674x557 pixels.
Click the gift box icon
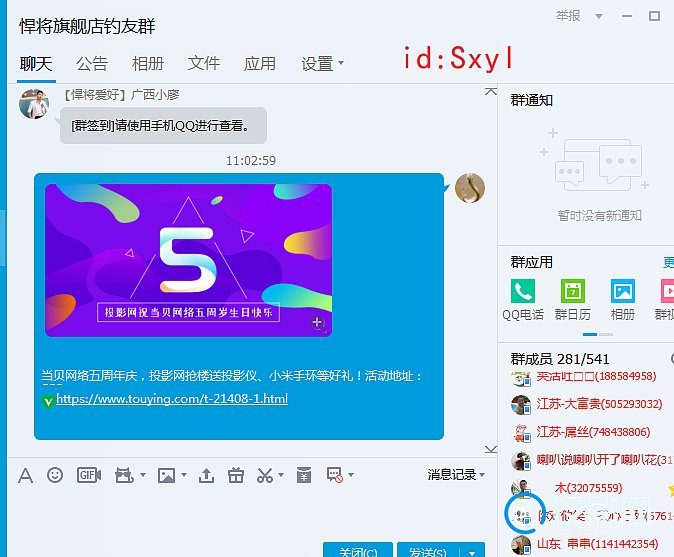tap(236, 475)
